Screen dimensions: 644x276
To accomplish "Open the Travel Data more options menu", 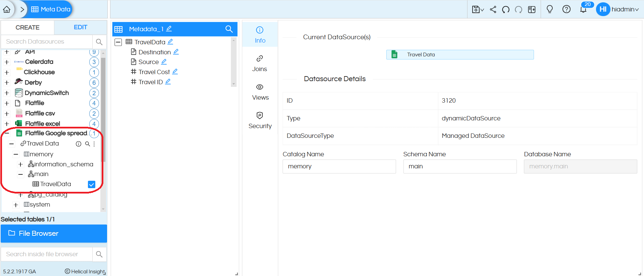I will coord(94,144).
